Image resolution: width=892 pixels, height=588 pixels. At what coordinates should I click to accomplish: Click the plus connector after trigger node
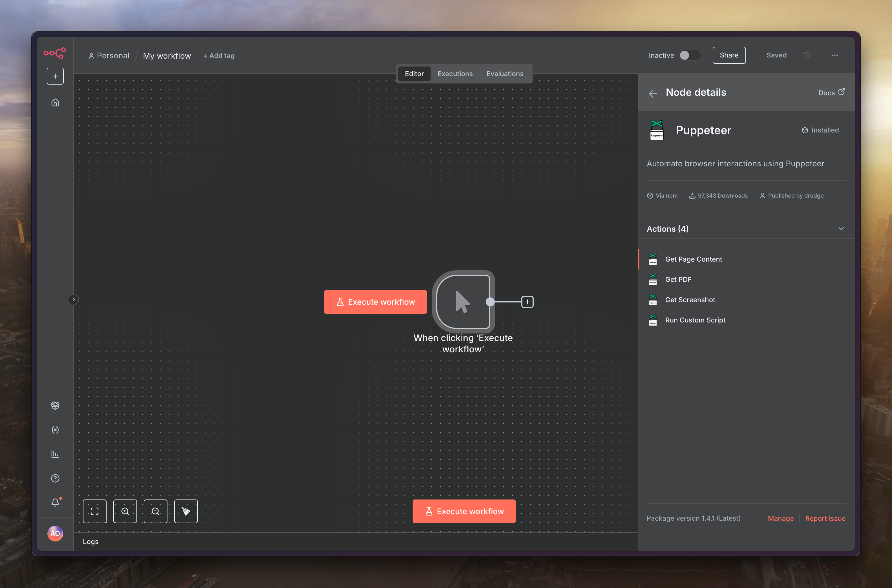click(527, 302)
